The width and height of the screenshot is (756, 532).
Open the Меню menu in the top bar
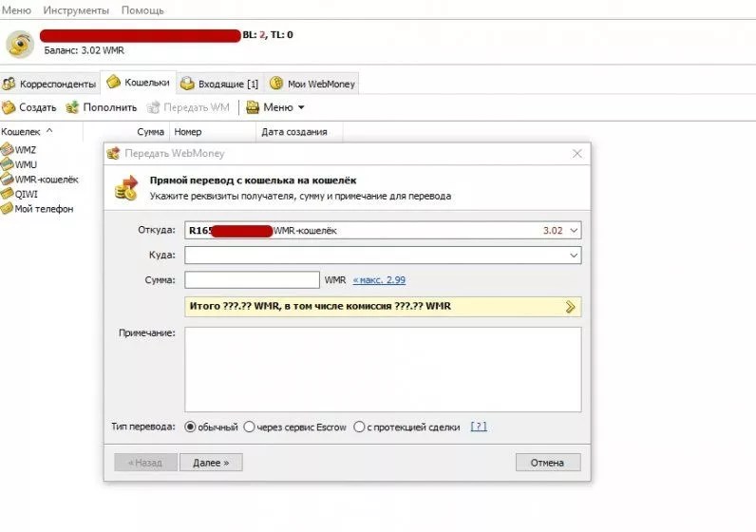(16, 10)
